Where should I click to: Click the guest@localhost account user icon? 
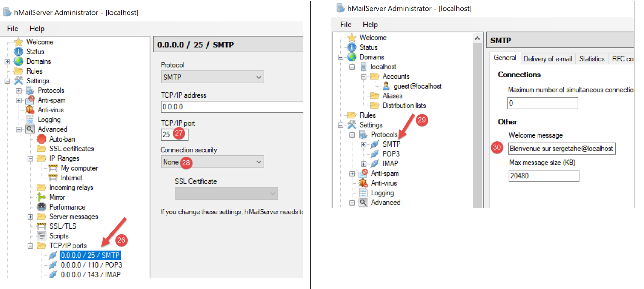[386, 86]
